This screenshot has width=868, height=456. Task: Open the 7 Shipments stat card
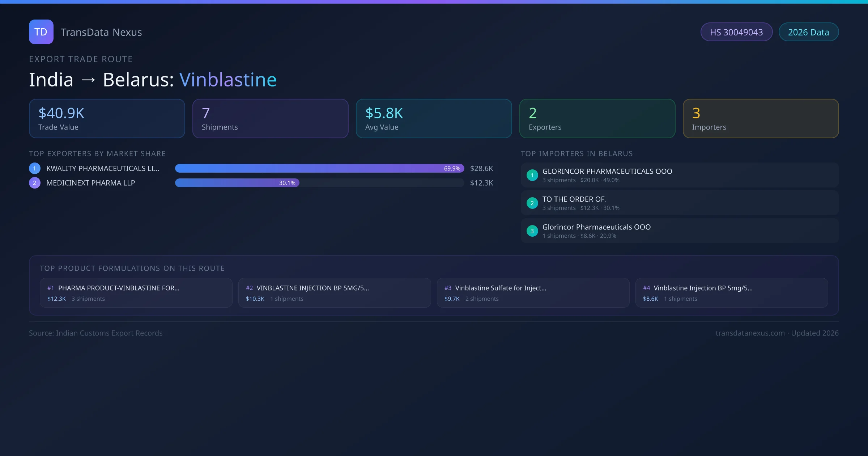point(270,118)
